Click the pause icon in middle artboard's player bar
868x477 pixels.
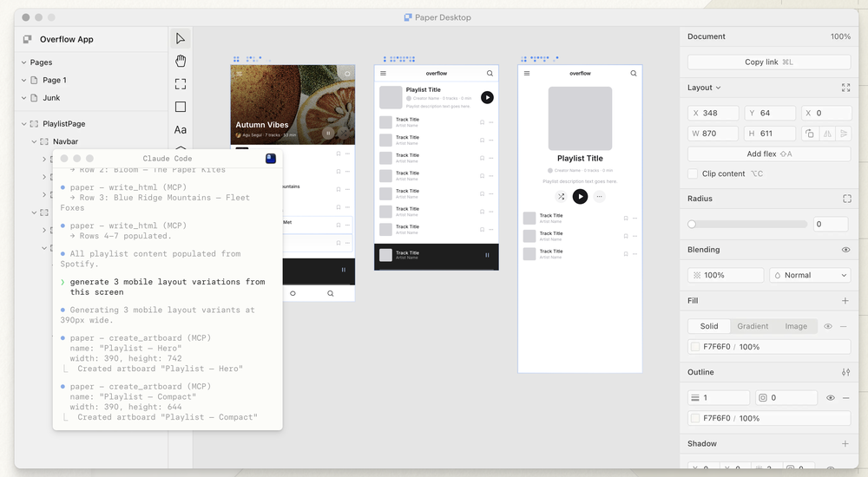tap(487, 255)
